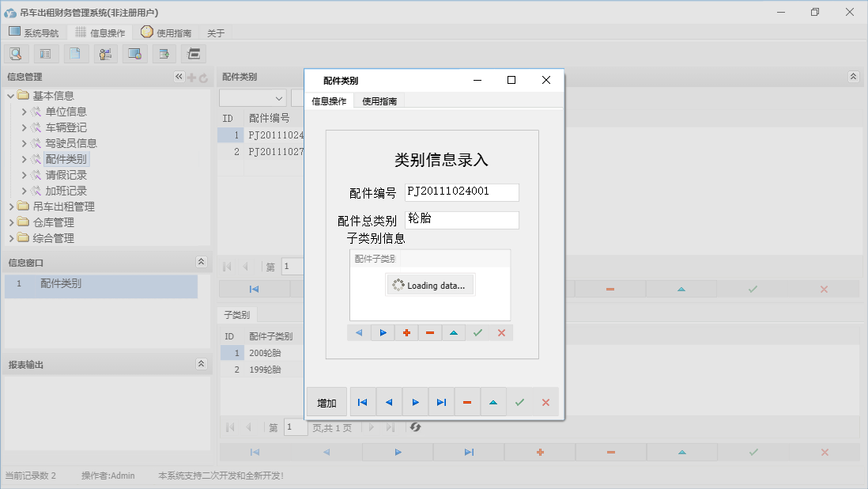Viewport: 868px width, 489px height.
Task: Click the red plus icon in subcategory toolbar
Action: 406,332
